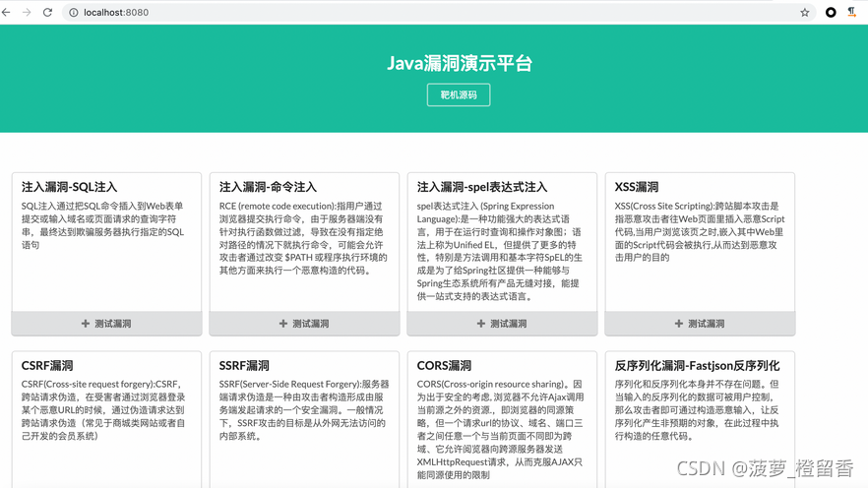Select the XSS漏洞 card title
The image size is (868, 488).
tap(637, 187)
